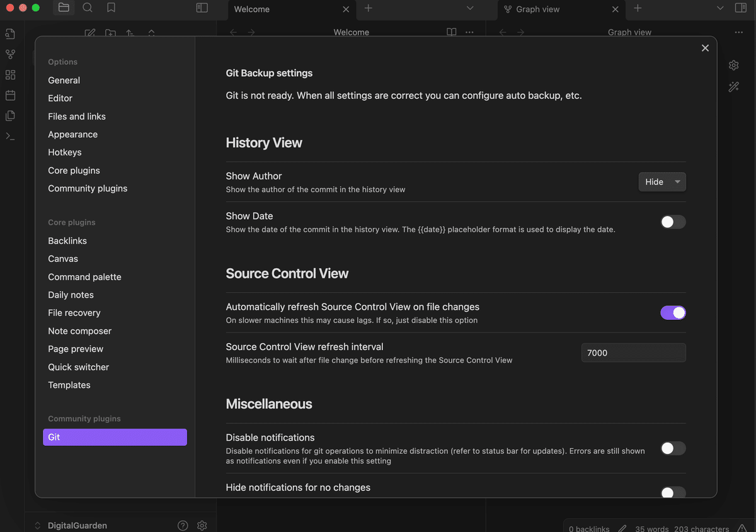Open graph settings gear icon
This screenshot has height=532, width=756.
tap(733, 65)
